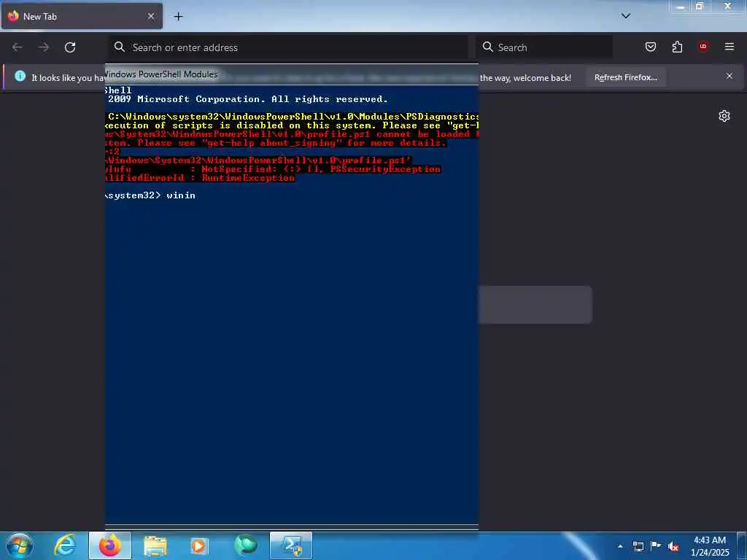The height and width of the screenshot is (560, 747).
Task: Click the PowerShell Modules window title
Action: [161, 74]
